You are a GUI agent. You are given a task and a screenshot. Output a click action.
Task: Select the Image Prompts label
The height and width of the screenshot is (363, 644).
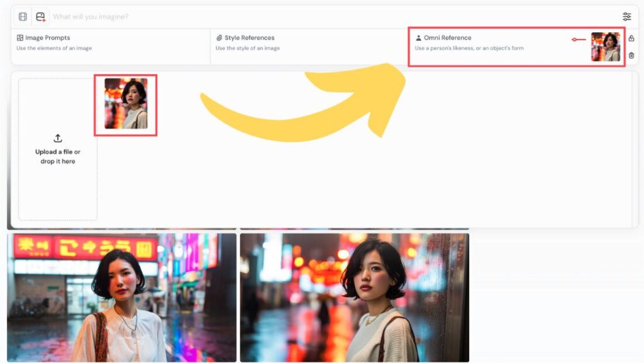47,38
